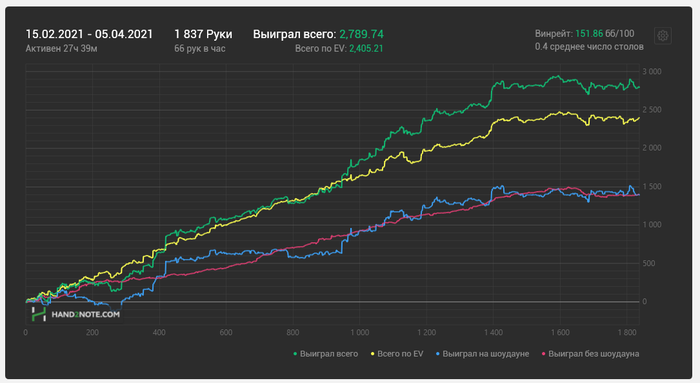Click the y-axis label 2 500
This screenshot has width=700, height=383.
(652, 110)
